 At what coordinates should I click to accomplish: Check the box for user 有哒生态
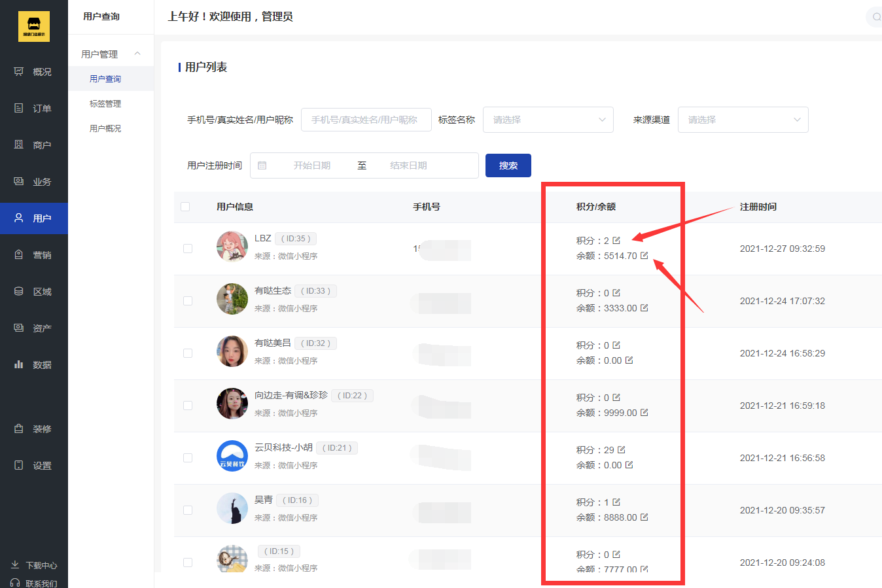click(x=188, y=301)
